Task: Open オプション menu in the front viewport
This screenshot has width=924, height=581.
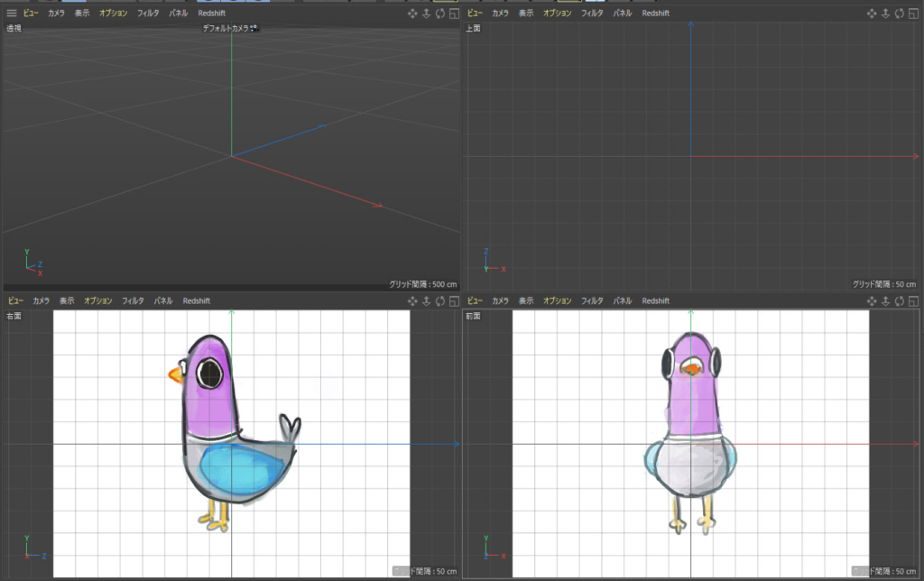Action: (x=557, y=300)
